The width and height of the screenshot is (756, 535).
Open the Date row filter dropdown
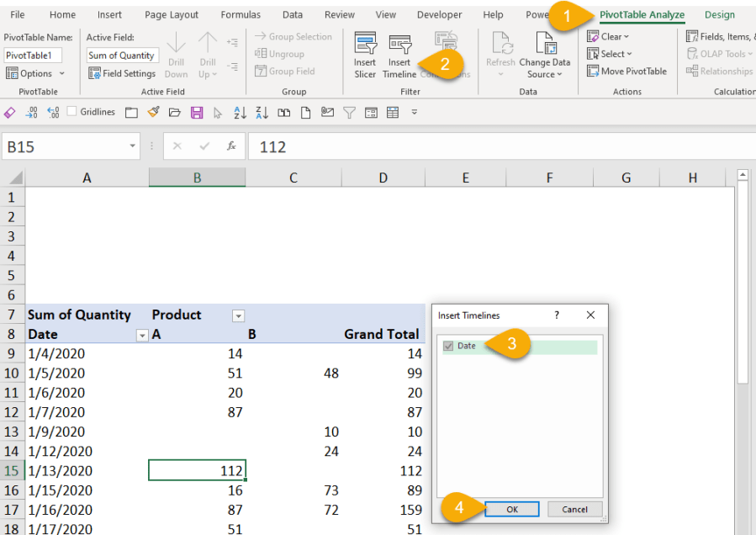[141, 335]
